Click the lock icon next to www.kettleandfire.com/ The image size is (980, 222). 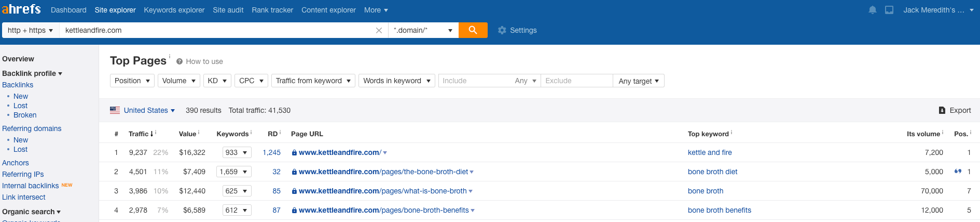click(x=294, y=152)
